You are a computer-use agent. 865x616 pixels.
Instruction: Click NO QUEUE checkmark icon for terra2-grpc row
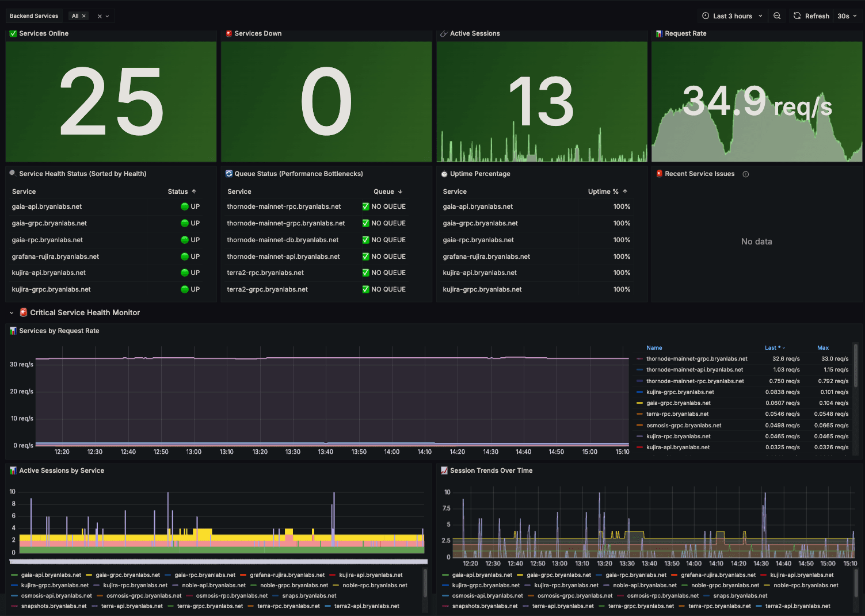(365, 289)
